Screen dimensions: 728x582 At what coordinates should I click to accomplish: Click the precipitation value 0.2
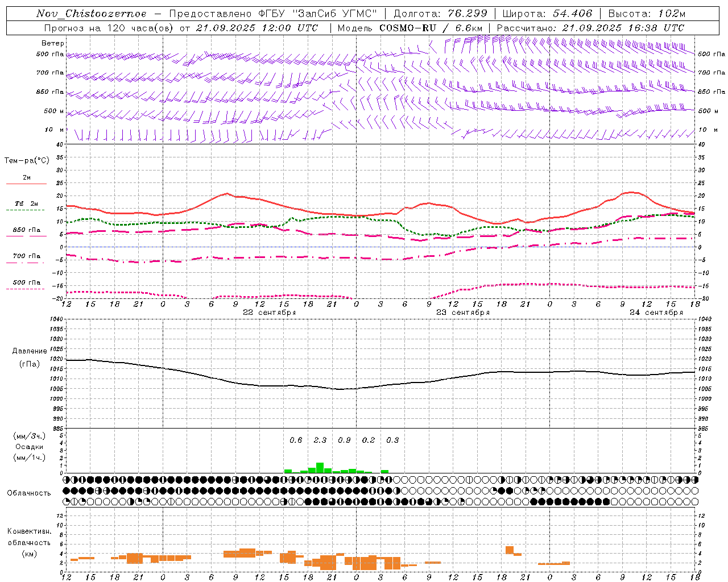[x=369, y=440]
